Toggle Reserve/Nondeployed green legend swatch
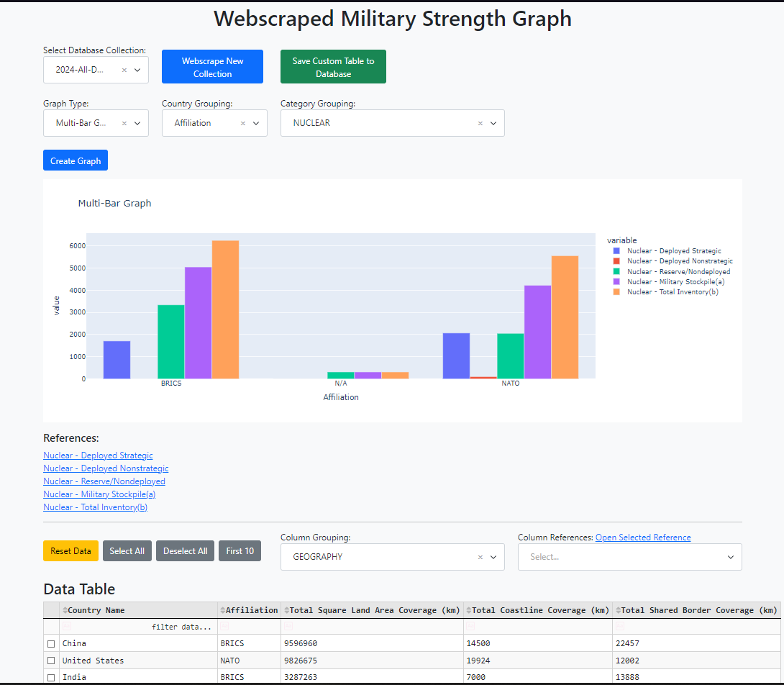This screenshot has height=685, width=784. [616, 271]
